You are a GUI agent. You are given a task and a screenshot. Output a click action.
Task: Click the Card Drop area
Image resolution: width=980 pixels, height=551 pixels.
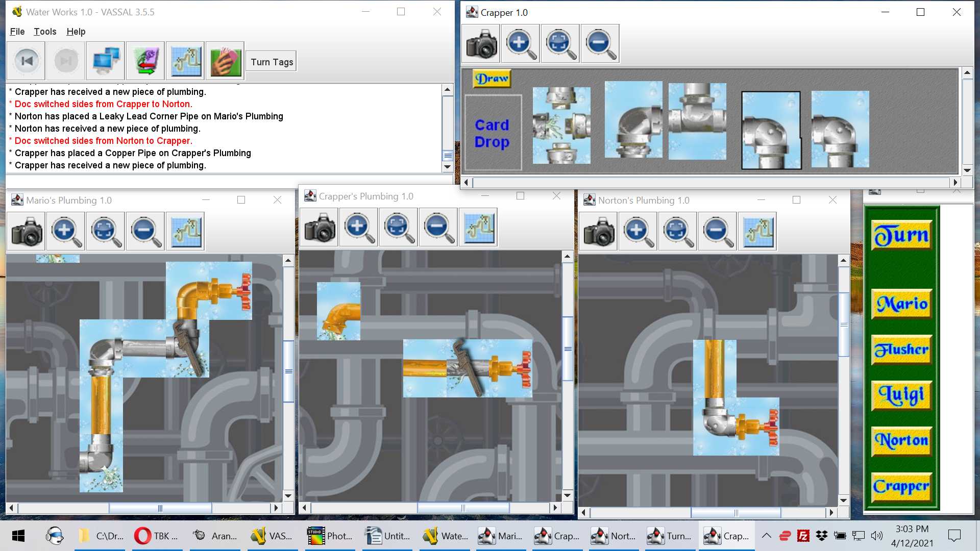click(493, 133)
